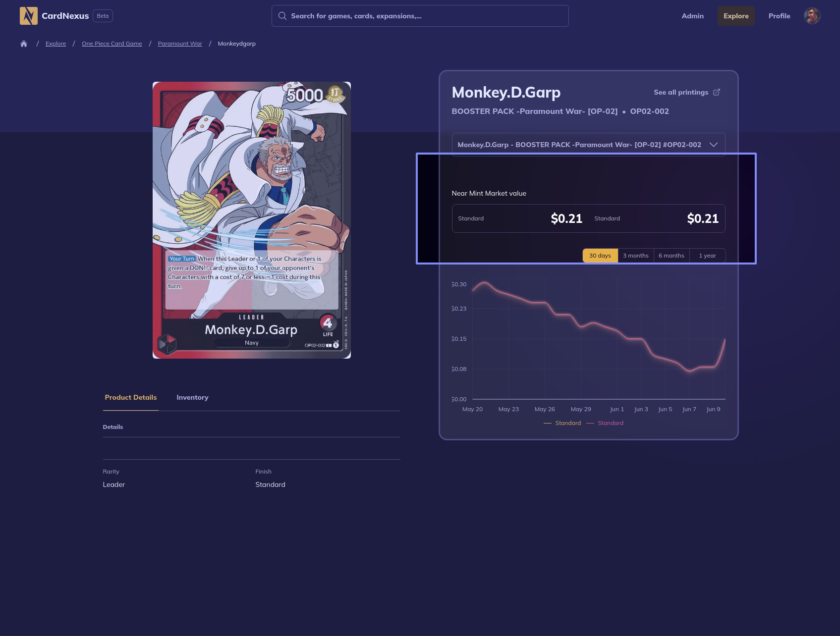Go to One Piece Card Game breadcrumb
The height and width of the screenshot is (636, 840).
tap(112, 44)
